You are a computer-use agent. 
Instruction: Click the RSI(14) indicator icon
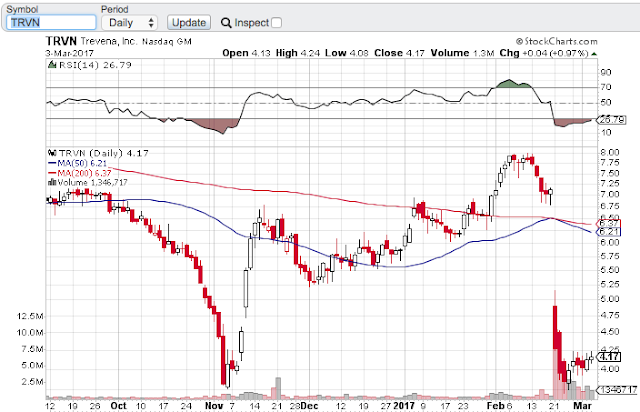[x=52, y=65]
